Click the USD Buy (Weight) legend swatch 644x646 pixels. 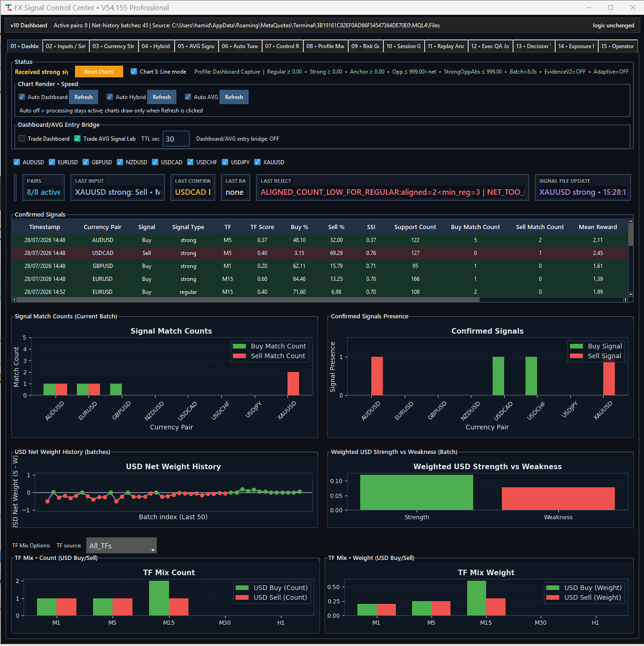(553, 588)
